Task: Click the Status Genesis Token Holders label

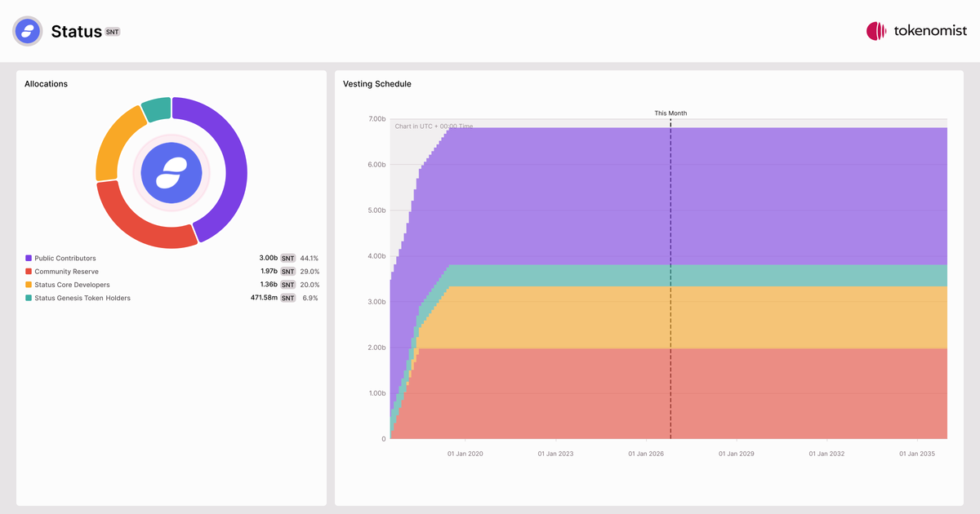Action: 82,298
